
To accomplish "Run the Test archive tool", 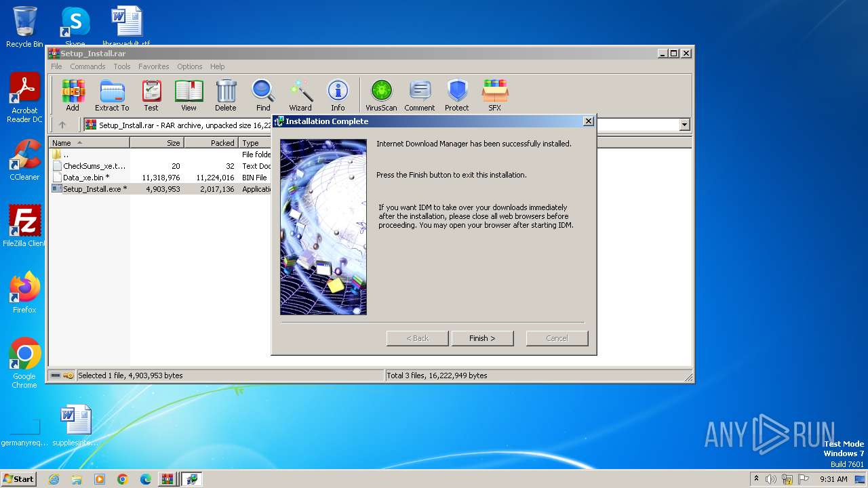I will [x=151, y=95].
